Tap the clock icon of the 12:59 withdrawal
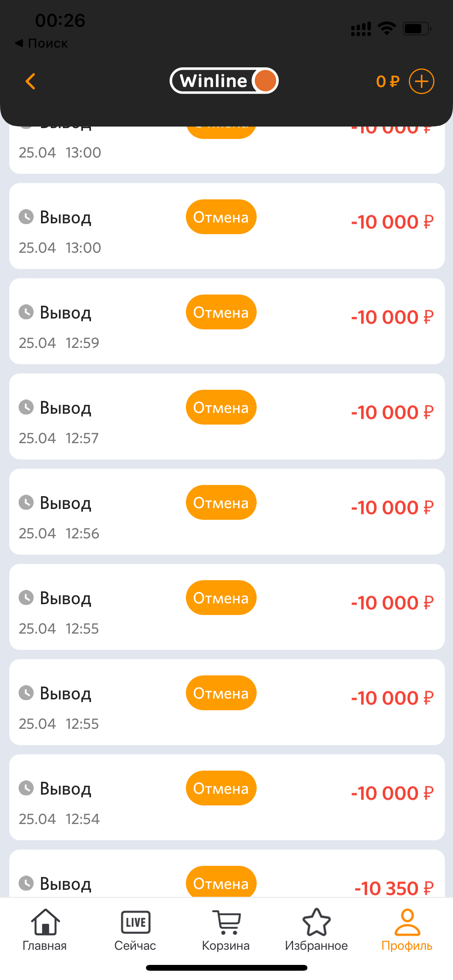The width and height of the screenshot is (453, 980). (x=26, y=312)
